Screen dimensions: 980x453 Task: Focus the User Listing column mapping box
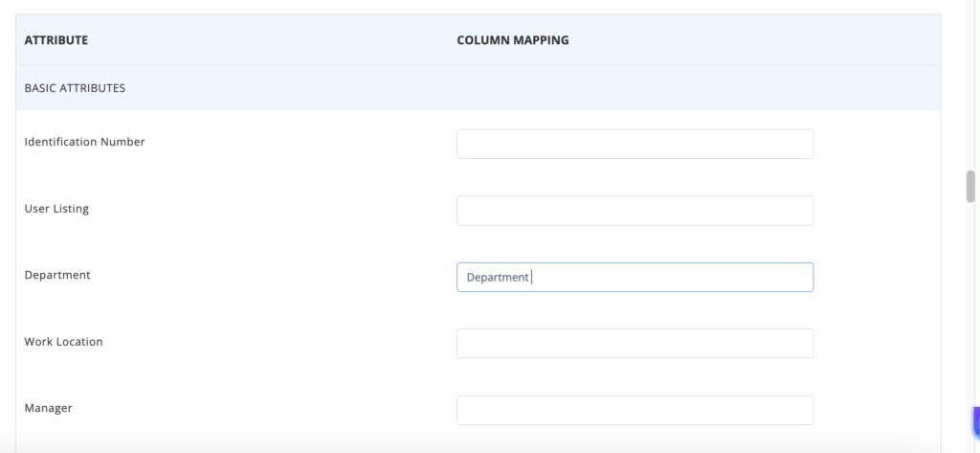click(x=635, y=211)
